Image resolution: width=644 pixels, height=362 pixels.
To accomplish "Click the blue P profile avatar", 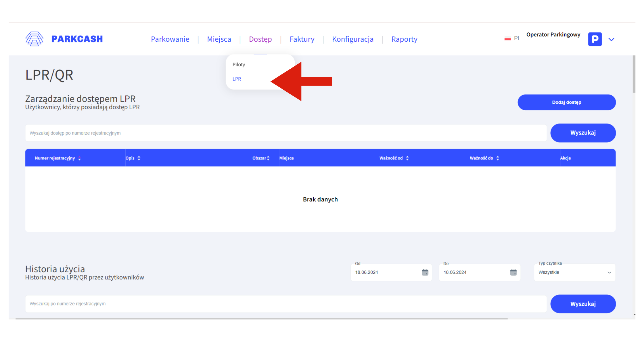I will coord(595,39).
